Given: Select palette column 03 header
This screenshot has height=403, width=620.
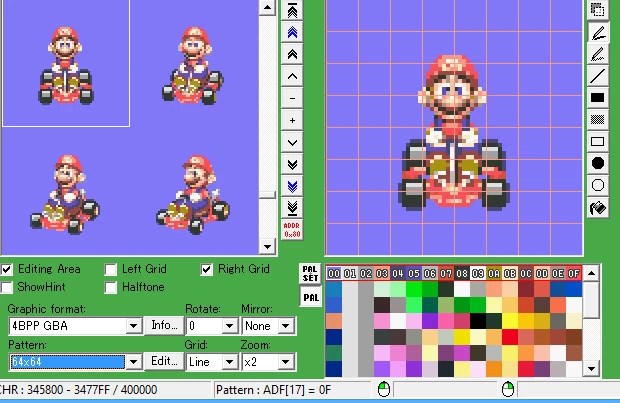Looking at the screenshot, I should (x=382, y=273).
